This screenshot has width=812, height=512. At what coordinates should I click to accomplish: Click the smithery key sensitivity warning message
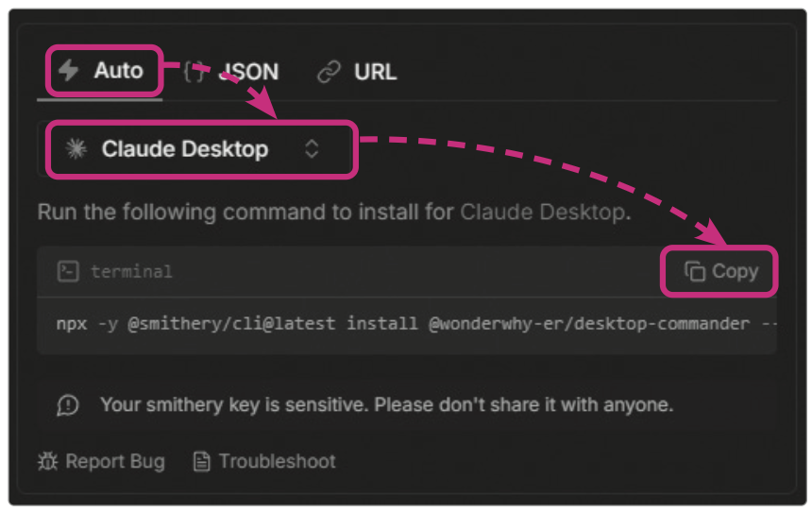click(386, 405)
